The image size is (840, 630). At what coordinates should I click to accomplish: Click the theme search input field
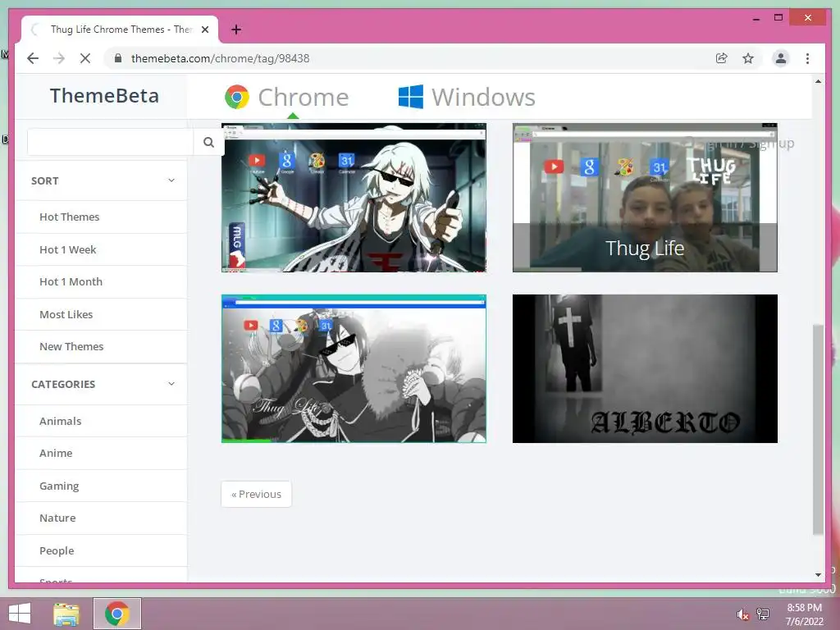click(111, 142)
